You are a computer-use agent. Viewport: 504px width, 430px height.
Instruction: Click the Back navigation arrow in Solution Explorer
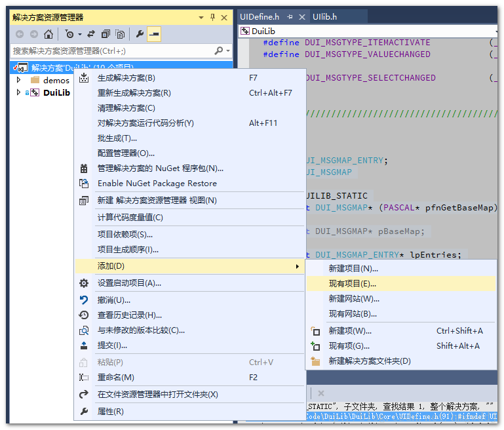[20, 34]
